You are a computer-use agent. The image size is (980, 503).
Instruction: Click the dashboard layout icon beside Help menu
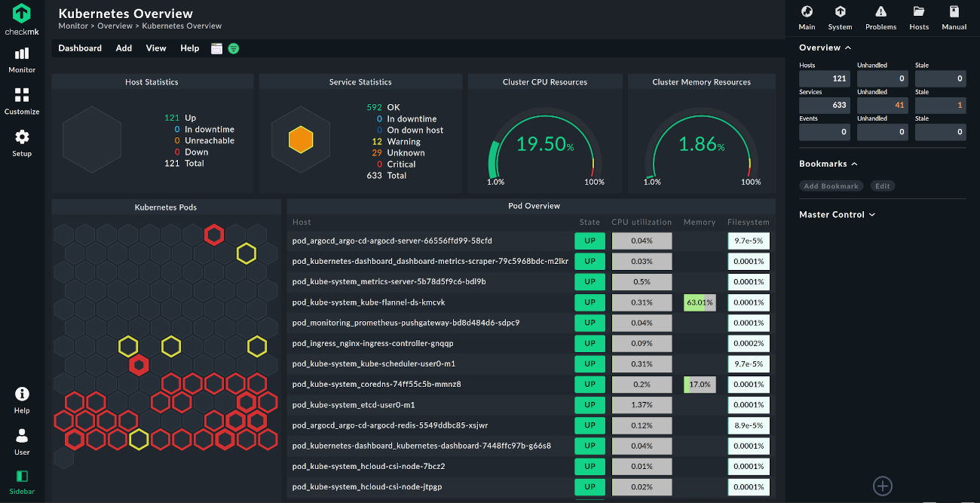pos(217,48)
